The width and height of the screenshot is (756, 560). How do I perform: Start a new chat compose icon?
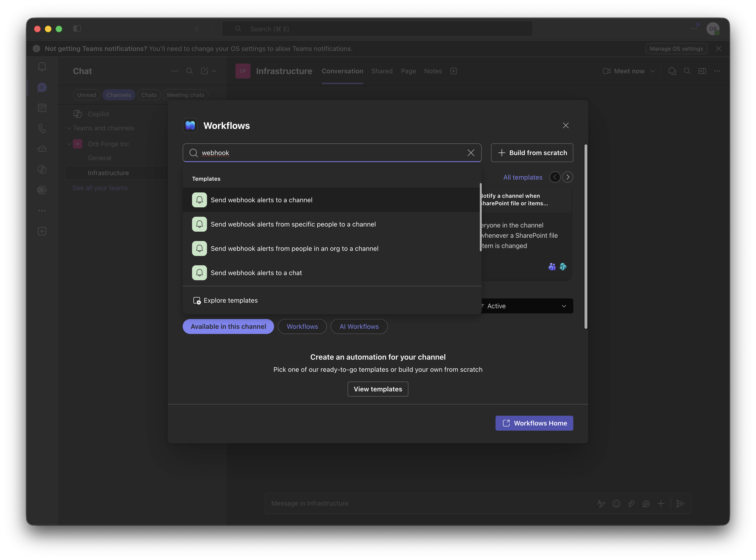click(x=204, y=71)
